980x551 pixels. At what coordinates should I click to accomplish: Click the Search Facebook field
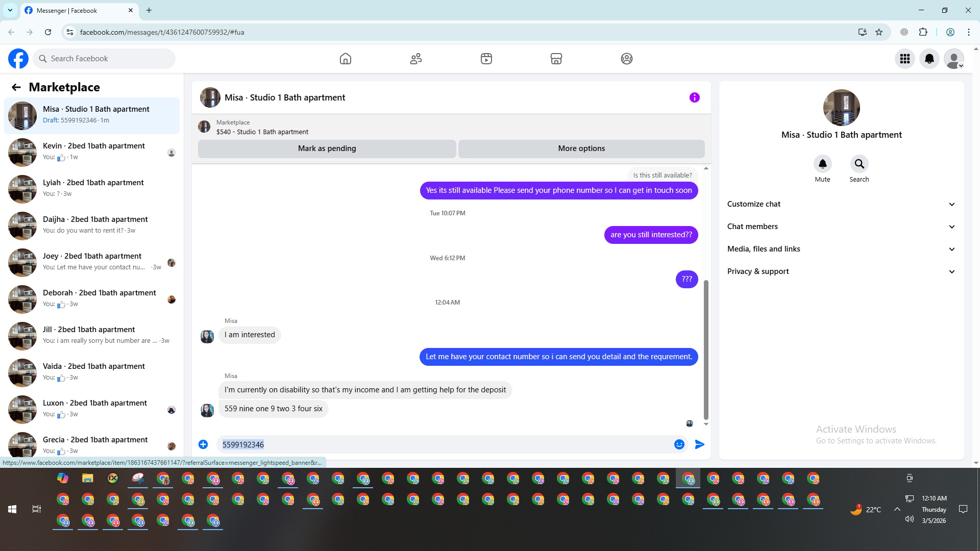(x=105, y=59)
